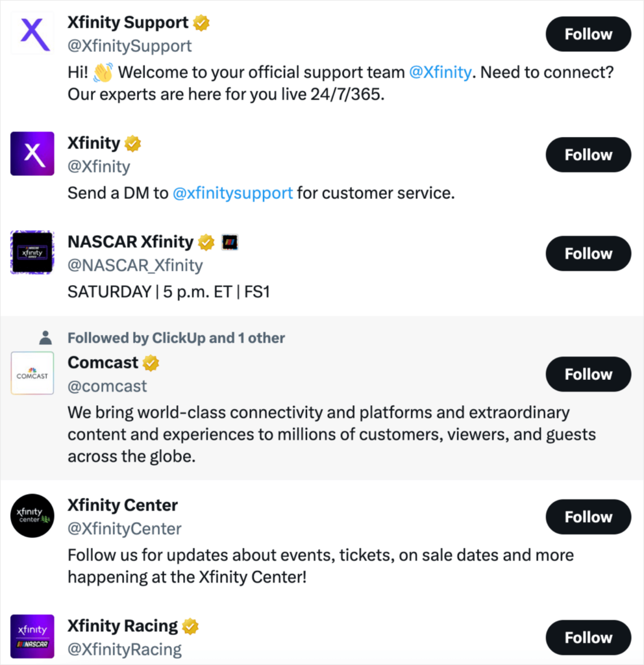This screenshot has width=644, height=665.
Task: Open the Xfinity Support profile avatar
Action: (x=32, y=33)
